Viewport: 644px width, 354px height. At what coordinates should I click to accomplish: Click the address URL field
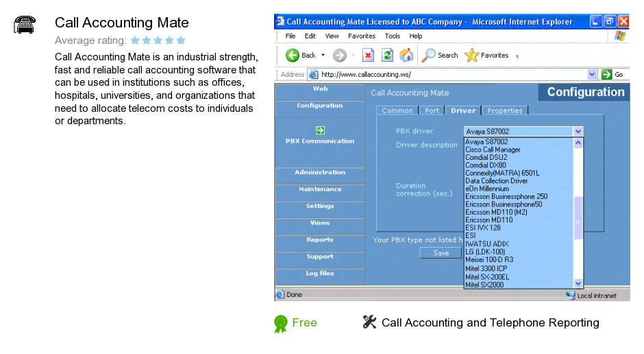(x=451, y=74)
